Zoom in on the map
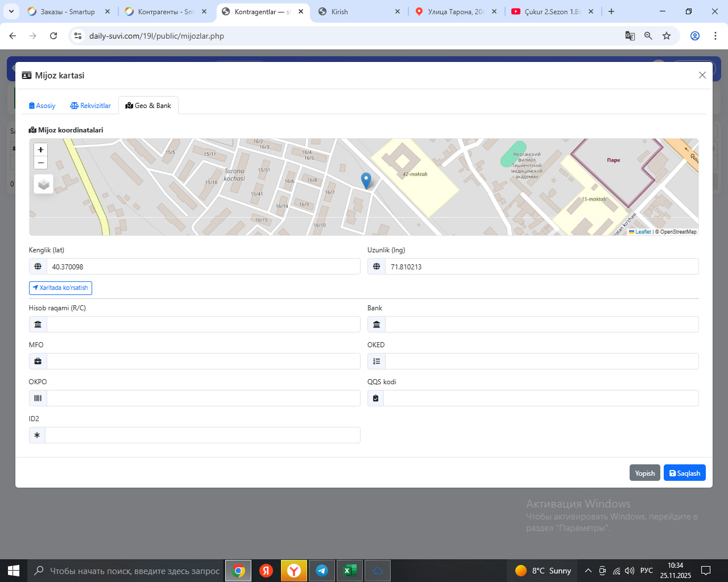 coord(40,149)
